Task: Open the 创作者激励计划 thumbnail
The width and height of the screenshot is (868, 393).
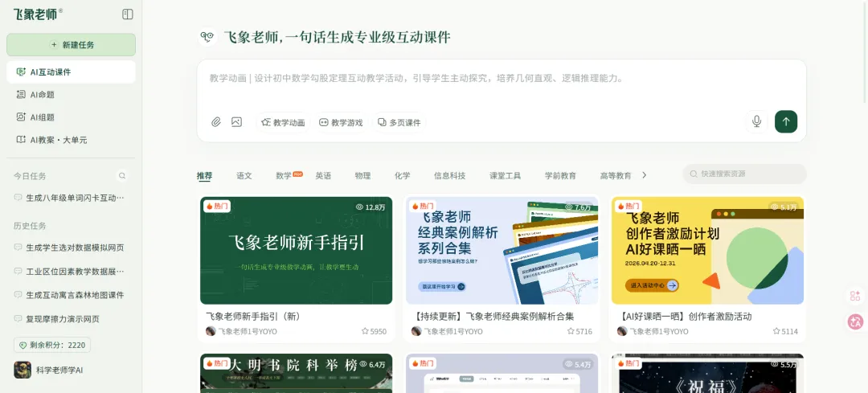Action: [707, 251]
